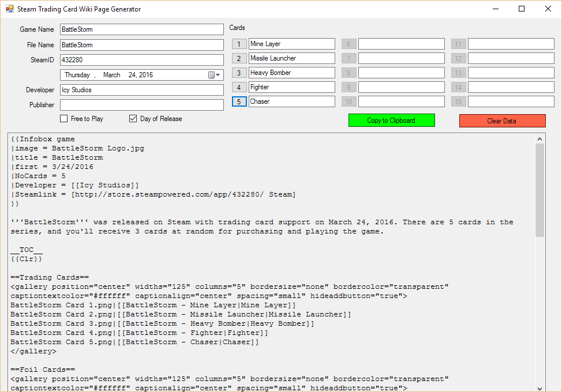Click the line '|NoCards = 5'
The height and width of the screenshot is (392, 562).
(38, 176)
